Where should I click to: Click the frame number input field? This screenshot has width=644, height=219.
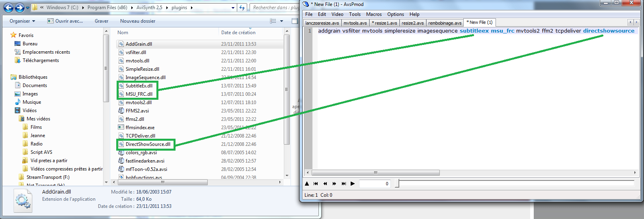375,184
